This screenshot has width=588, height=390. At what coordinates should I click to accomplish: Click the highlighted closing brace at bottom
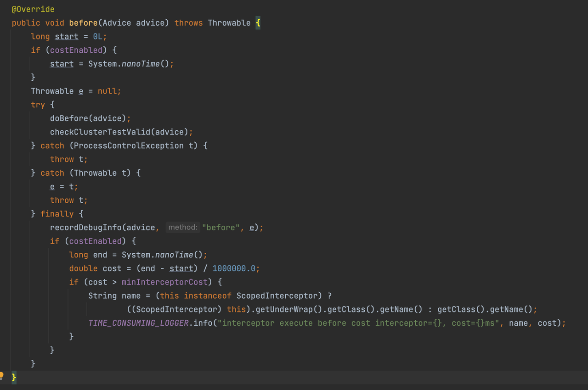click(x=14, y=377)
